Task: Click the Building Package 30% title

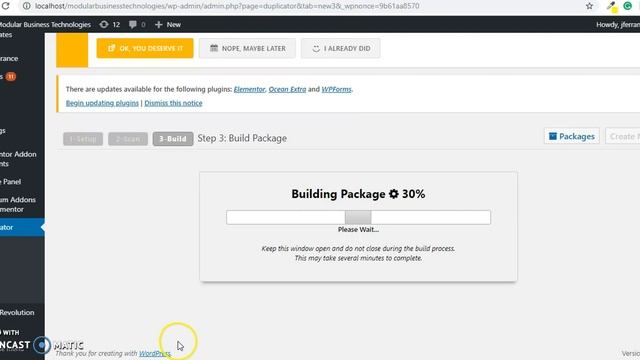Action: [x=358, y=194]
